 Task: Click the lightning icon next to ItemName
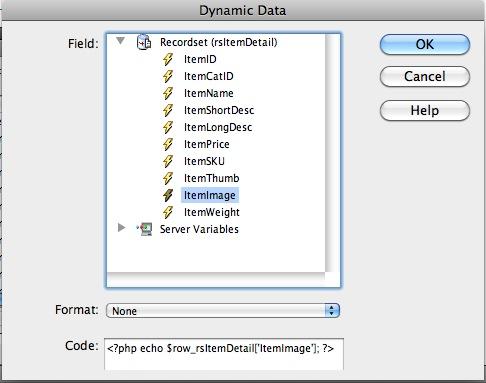point(168,93)
